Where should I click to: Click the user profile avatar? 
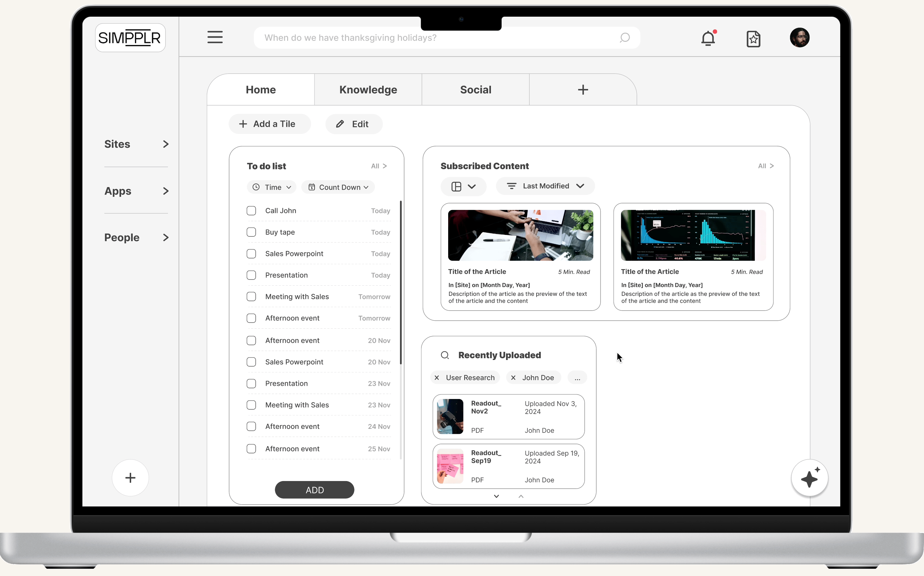[799, 38]
